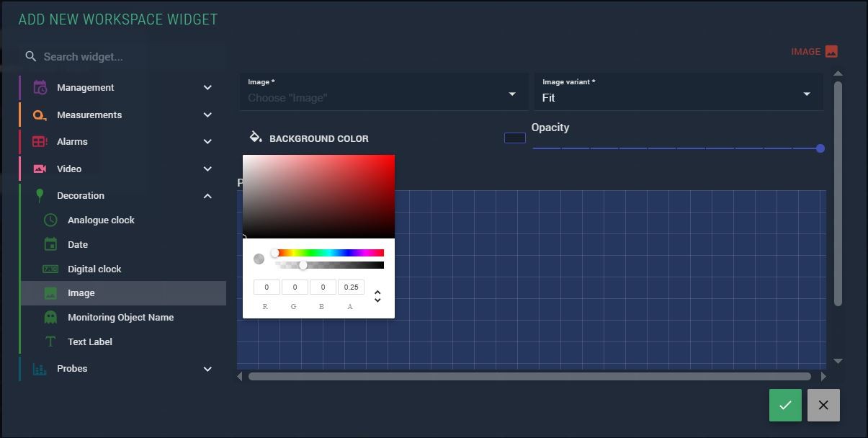
Task: Click the Alarms category icon
Action: [x=40, y=142]
